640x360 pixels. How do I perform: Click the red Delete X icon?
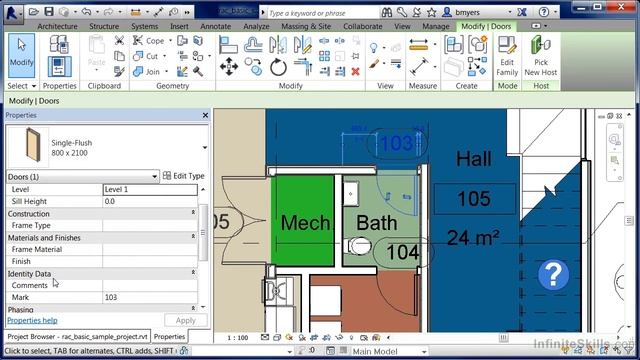(x=356, y=71)
